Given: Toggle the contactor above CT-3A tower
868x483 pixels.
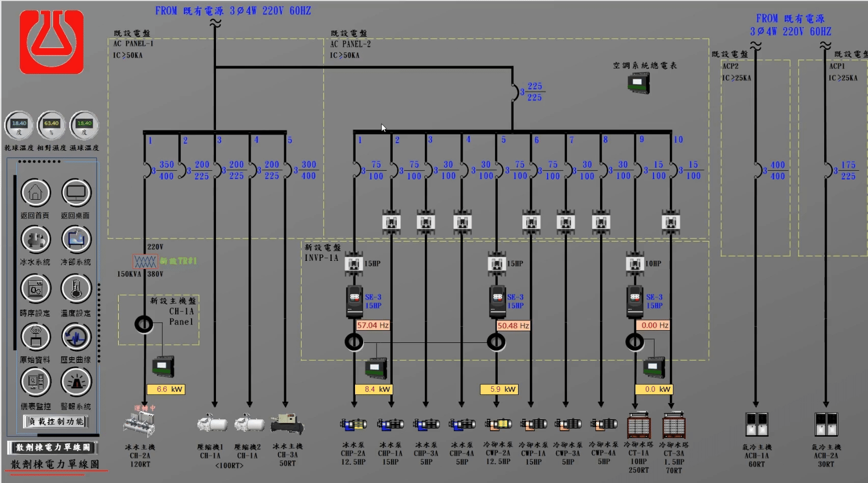Looking at the screenshot, I should click(671, 222).
